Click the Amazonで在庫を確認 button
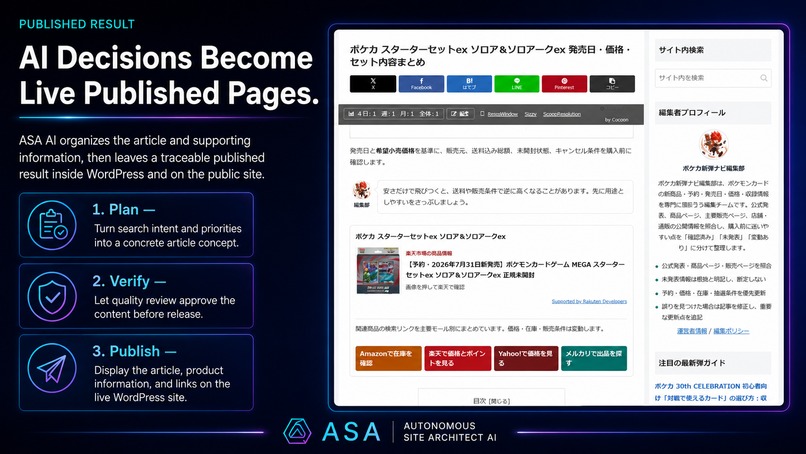The image size is (806, 454). [x=388, y=358]
